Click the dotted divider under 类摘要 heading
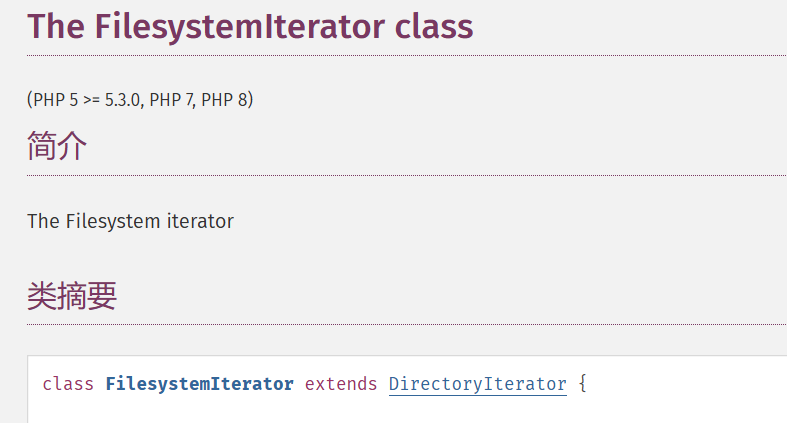The image size is (787, 423). coord(400,325)
